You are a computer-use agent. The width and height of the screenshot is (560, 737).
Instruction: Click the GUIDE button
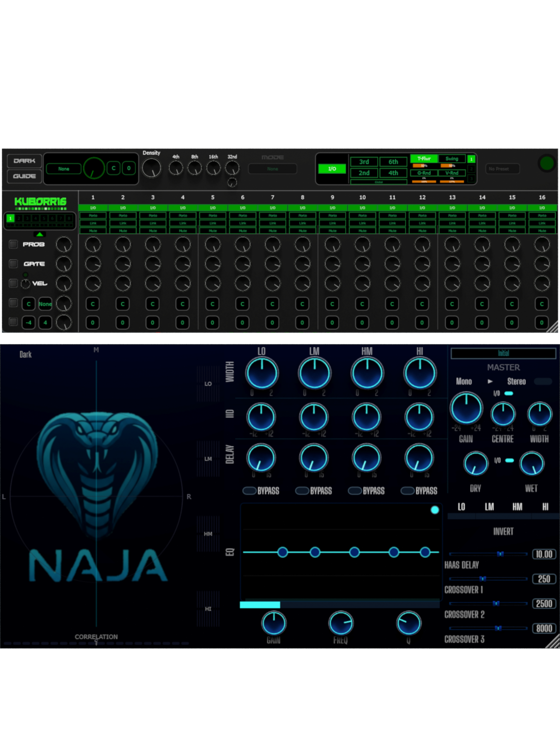coord(25,176)
